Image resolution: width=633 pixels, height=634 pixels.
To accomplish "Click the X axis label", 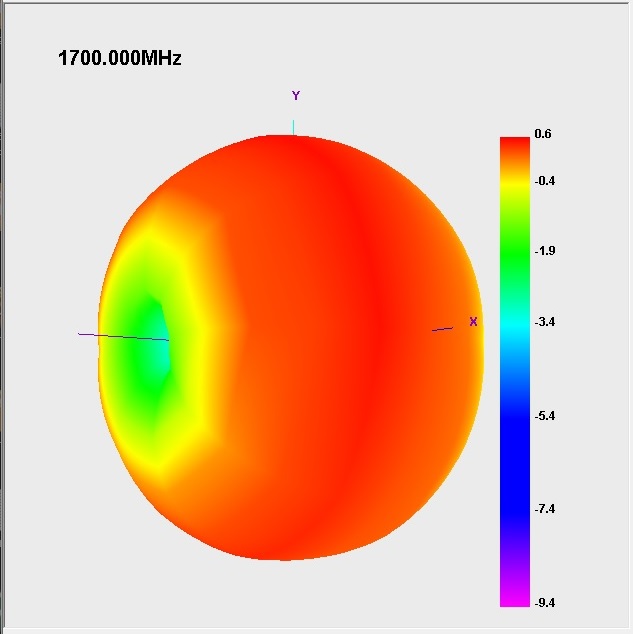I will 473,322.
